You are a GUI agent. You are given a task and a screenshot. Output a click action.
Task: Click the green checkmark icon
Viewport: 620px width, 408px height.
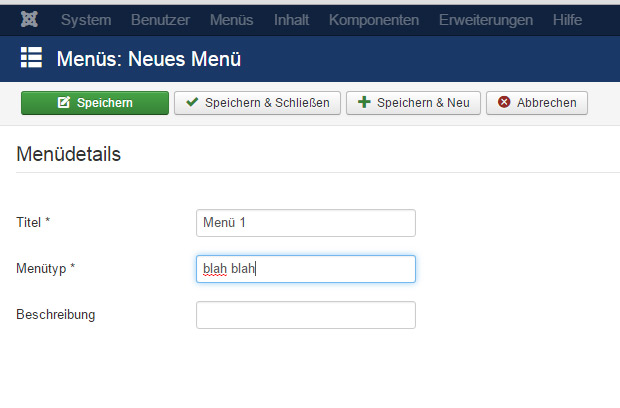click(x=192, y=102)
